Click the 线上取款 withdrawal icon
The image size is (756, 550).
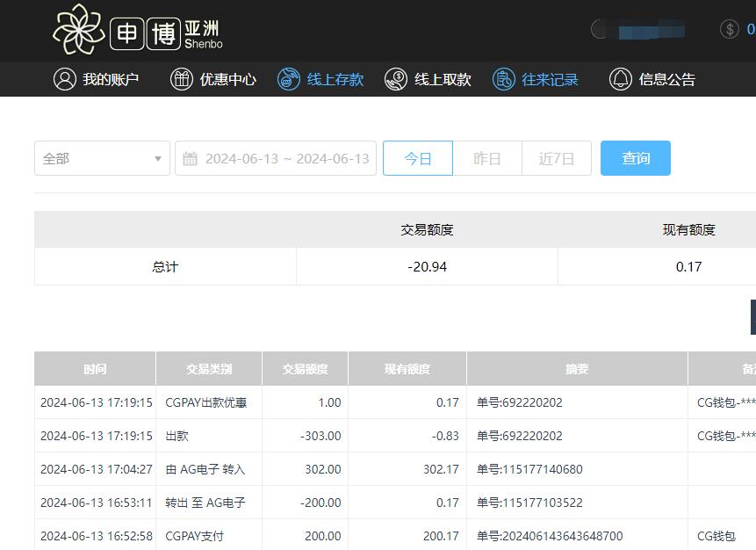tap(396, 78)
